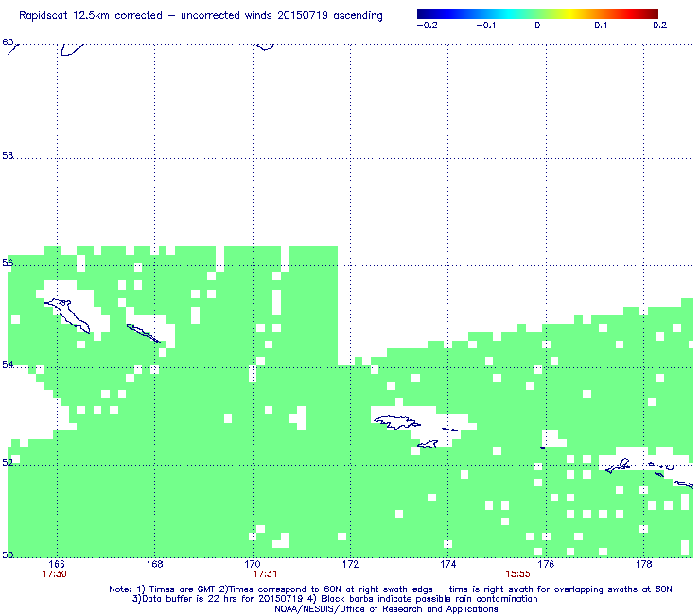
Task: Click the color scale bar legend
Action: click(x=537, y=14)
